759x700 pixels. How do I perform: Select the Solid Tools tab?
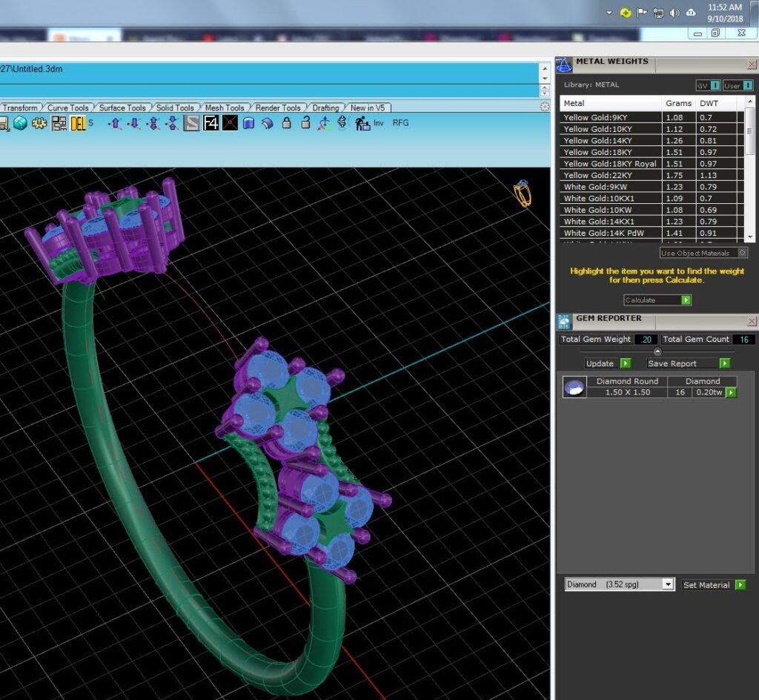pyautogui.click(x=175, y=108)
